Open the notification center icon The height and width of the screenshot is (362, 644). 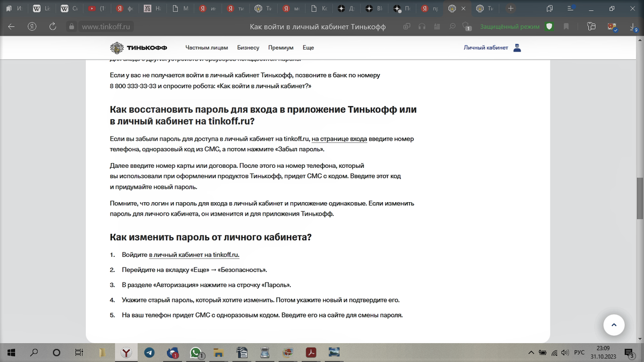click(629, 352)
